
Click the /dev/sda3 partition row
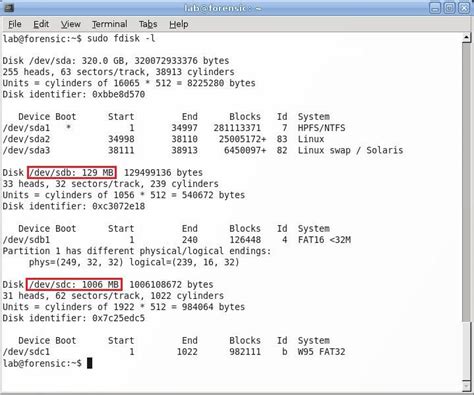pos(203,150)
